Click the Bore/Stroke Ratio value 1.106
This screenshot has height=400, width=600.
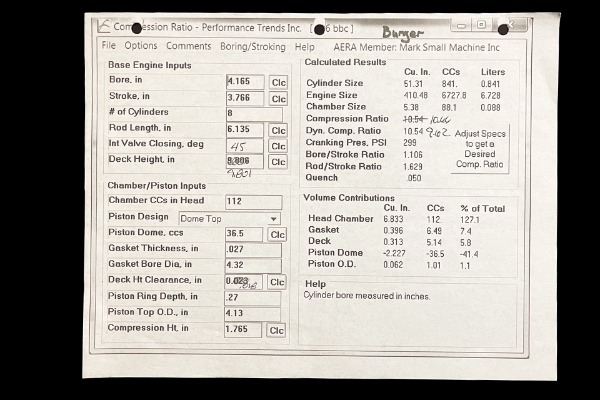pos(413,155)
